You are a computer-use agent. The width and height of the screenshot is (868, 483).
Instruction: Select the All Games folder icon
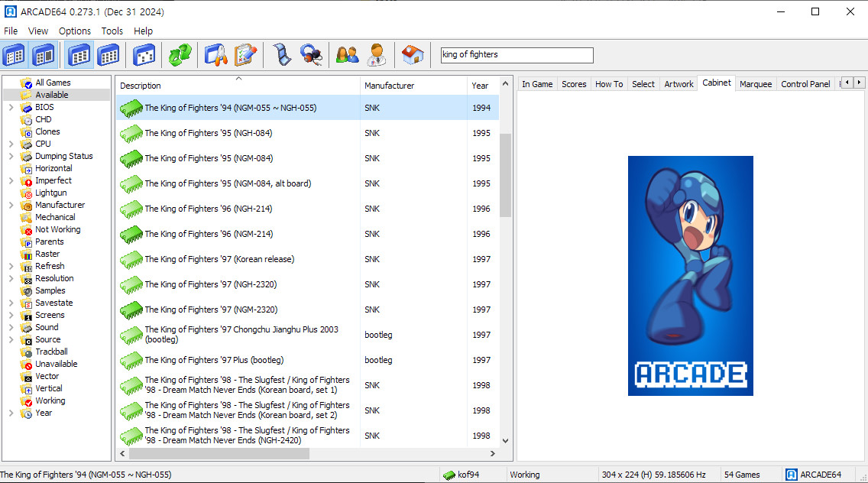click(x=26, y=83)
